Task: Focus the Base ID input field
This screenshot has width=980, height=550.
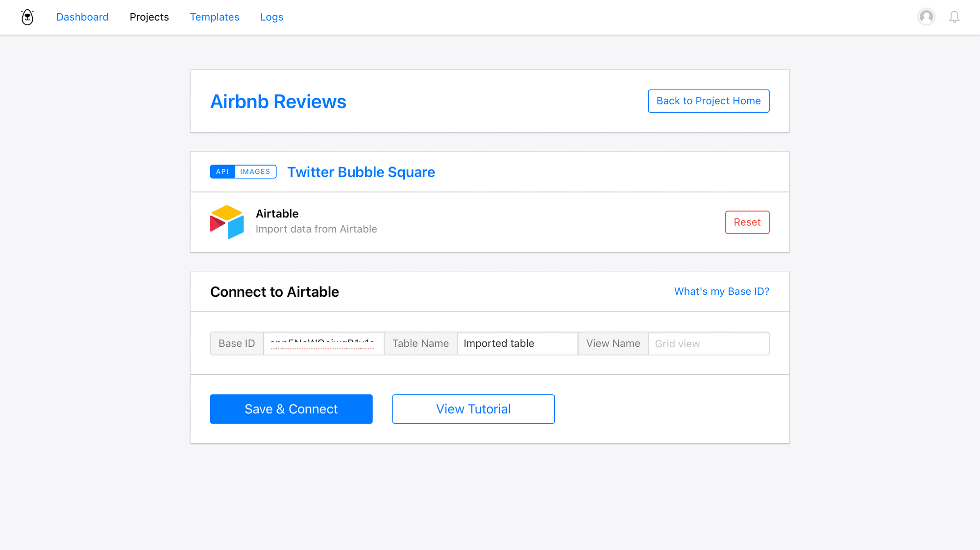Action: point(323,343)
